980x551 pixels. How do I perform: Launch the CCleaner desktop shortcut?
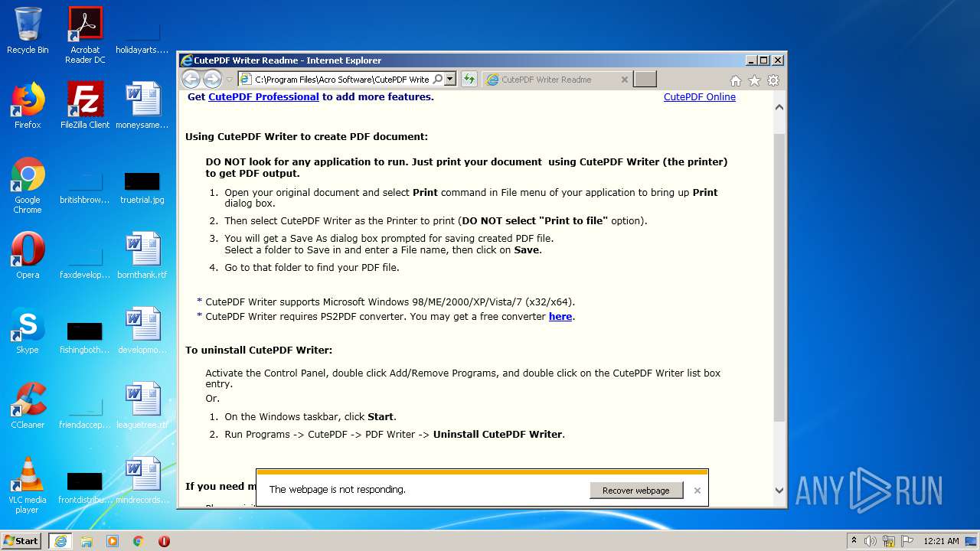tap(28, 406)
